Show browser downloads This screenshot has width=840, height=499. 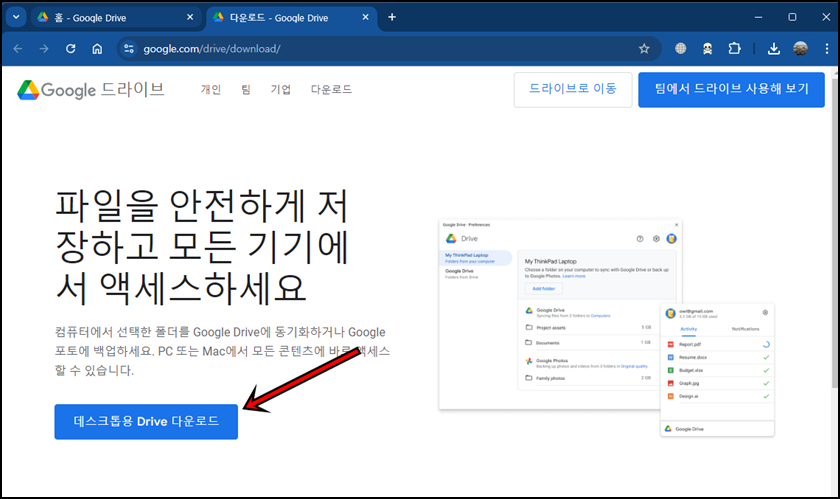tap(774, 49)
